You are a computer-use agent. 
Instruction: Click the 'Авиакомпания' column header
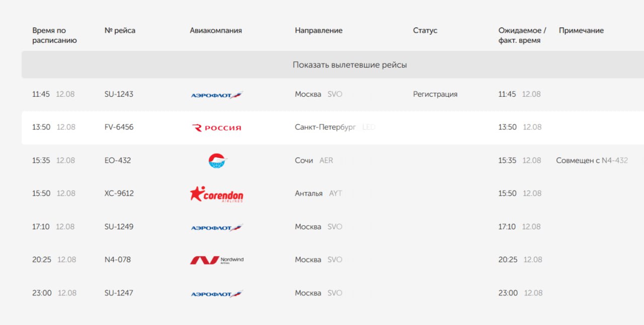point(216,30)
